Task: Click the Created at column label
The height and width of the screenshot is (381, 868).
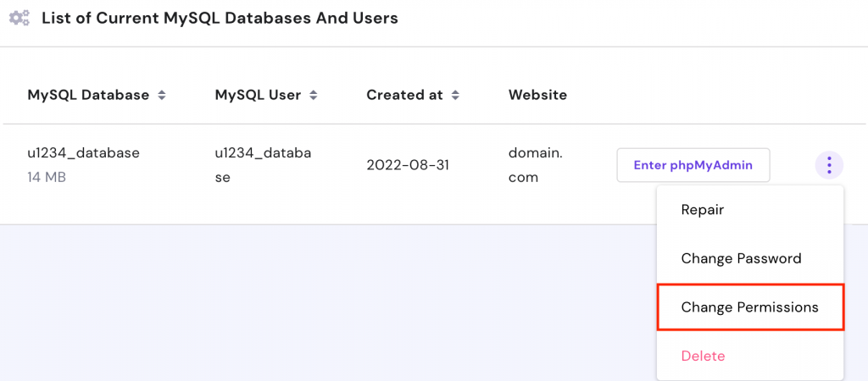Action: (404, 95)
